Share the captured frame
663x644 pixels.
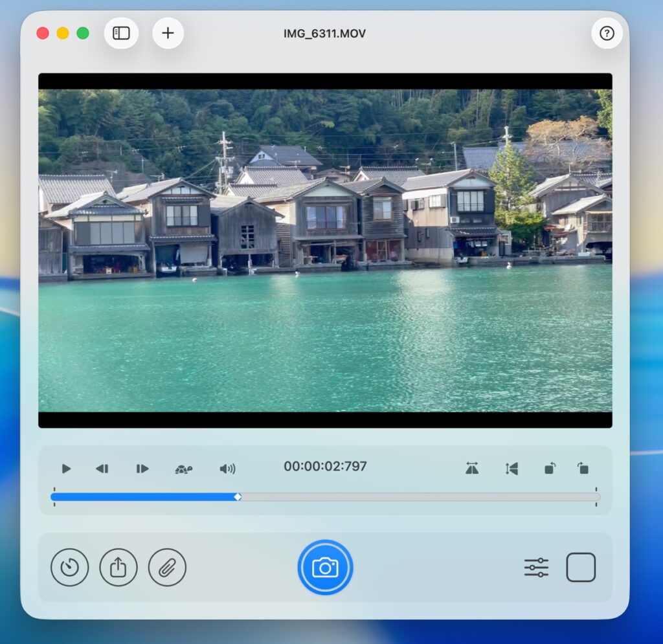tap(118, 568)
